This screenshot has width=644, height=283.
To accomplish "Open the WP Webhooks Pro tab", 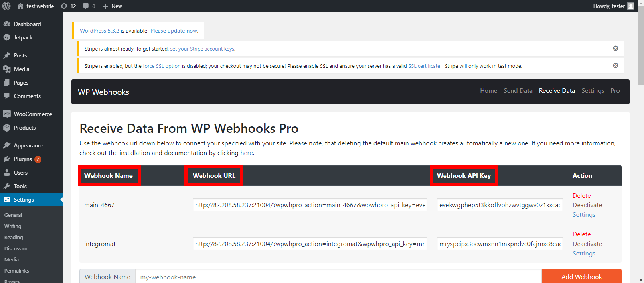I will tap(615, 91).
